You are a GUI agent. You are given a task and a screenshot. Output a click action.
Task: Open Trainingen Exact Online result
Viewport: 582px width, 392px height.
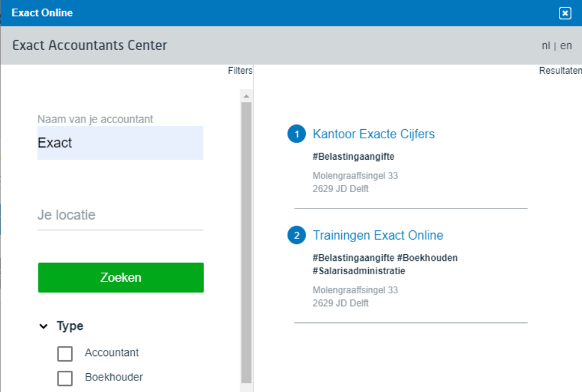pos(378,235)
